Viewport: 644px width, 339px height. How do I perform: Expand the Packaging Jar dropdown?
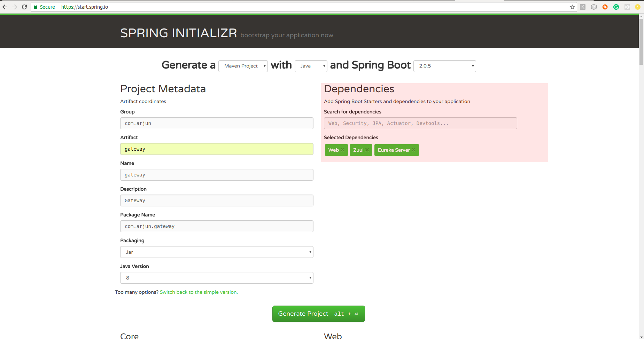217,252
